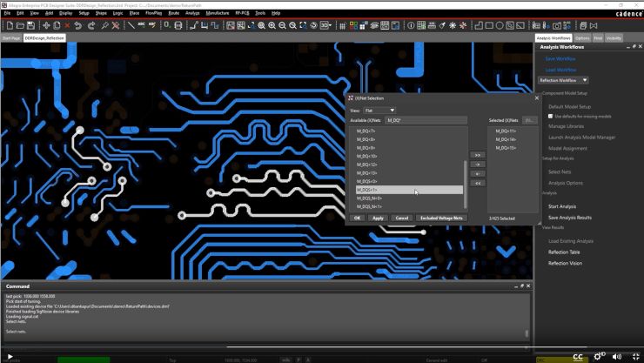The width and height of the screenshot is (644, 363).
Task: Click the red Delete X icon
Action: click(65, 25)
